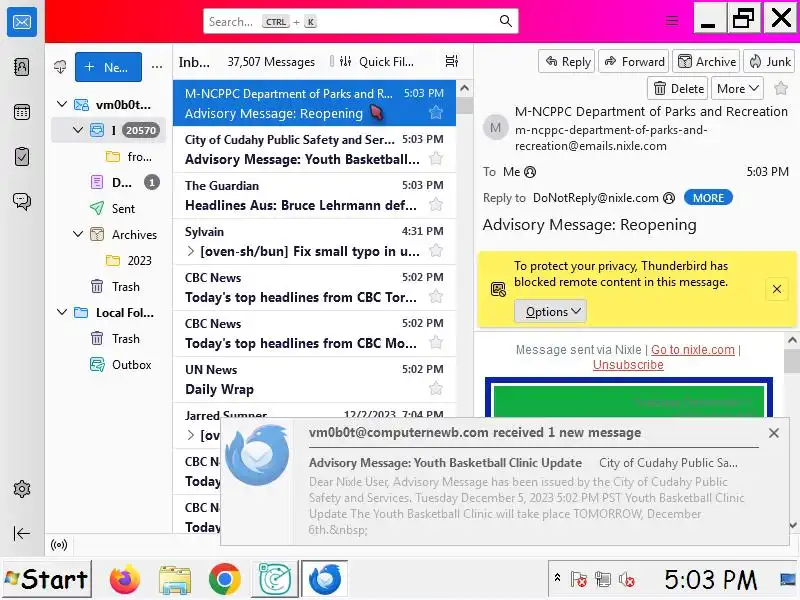Click the message body scrollbar up arrow

tap(792, 340)
